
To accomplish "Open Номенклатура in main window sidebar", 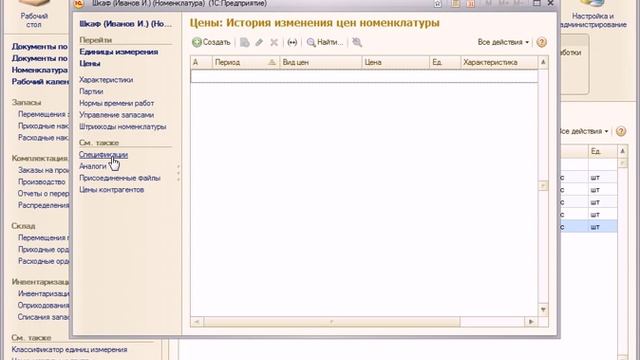I will coord(40,70).
